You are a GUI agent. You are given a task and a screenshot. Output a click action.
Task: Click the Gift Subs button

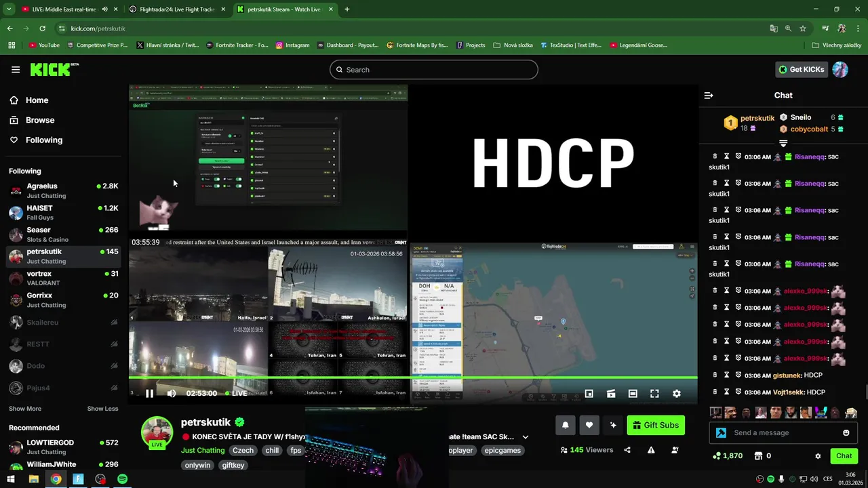tap(656, 425)
